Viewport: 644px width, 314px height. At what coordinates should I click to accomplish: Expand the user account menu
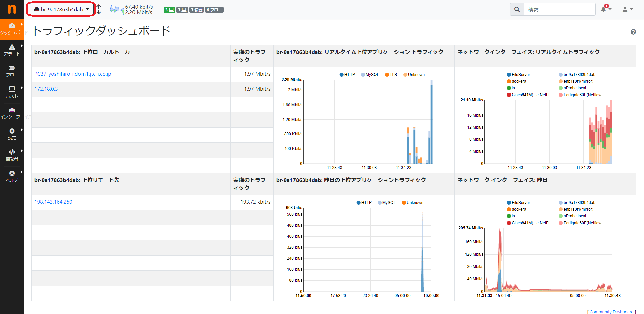pyautogui.click(x=628, y=9)
